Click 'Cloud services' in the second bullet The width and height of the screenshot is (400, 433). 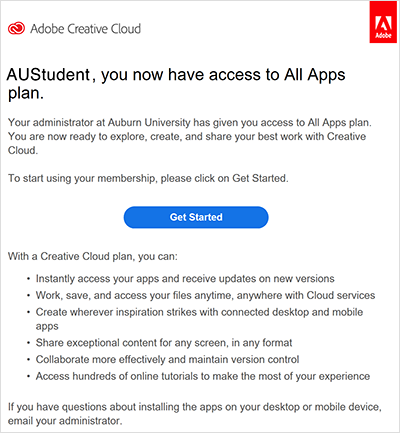(x=341, y=295)
